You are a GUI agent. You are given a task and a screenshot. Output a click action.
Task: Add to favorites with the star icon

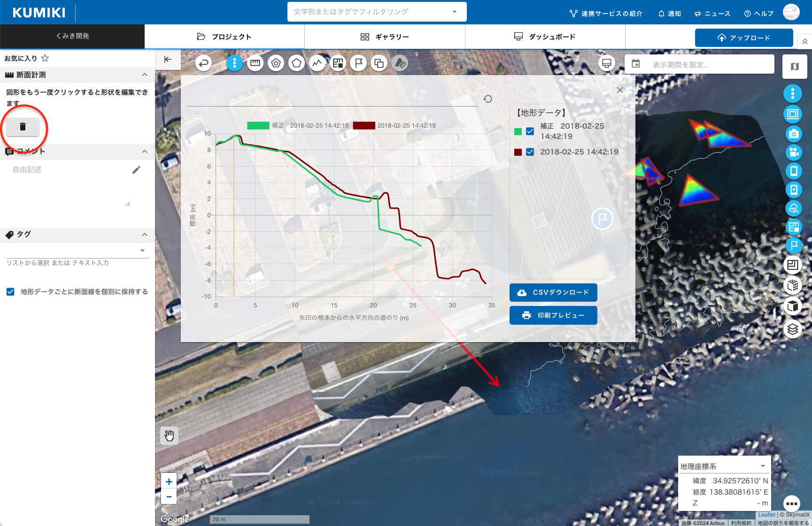tap(45, 58)
